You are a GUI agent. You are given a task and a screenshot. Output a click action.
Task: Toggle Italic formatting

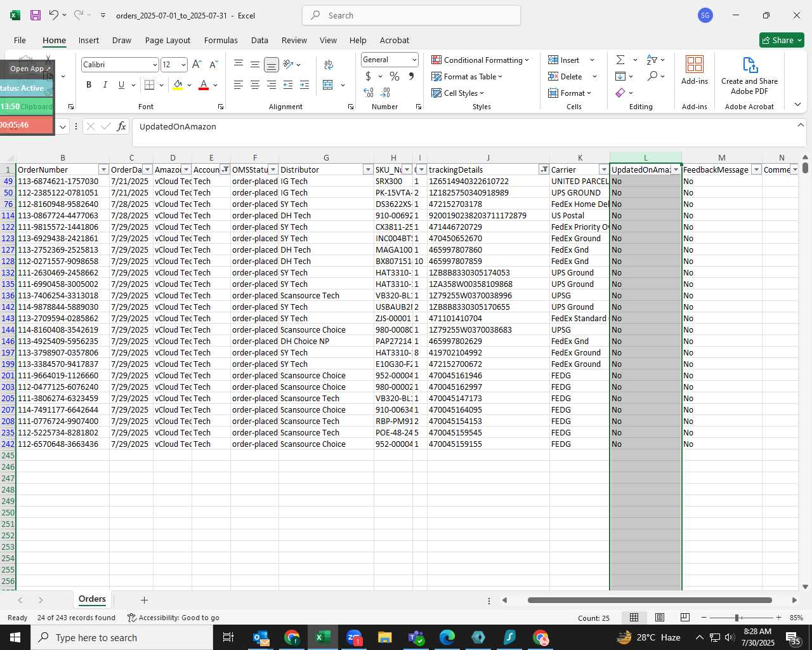[x=105, y=84]
